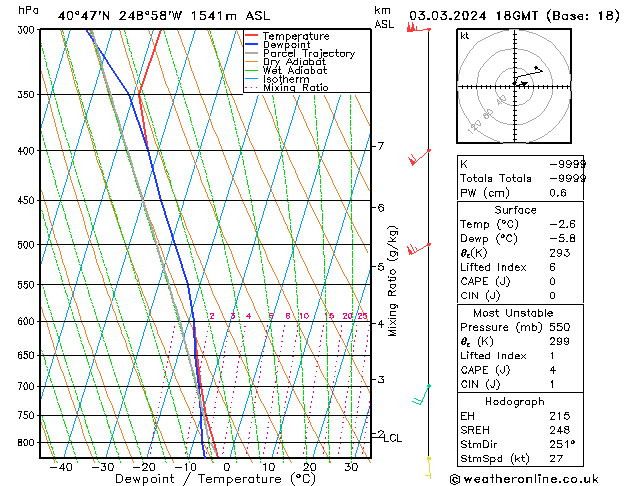This screenshot has height=486, width=629.
Task: Select the Dewpoint legend entry
Action: pyautogui.click(x=290, y=45)
